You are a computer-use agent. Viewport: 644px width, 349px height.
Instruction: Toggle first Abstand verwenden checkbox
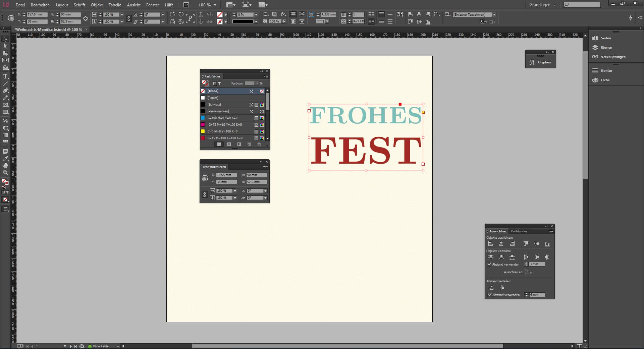coord(489,264)
